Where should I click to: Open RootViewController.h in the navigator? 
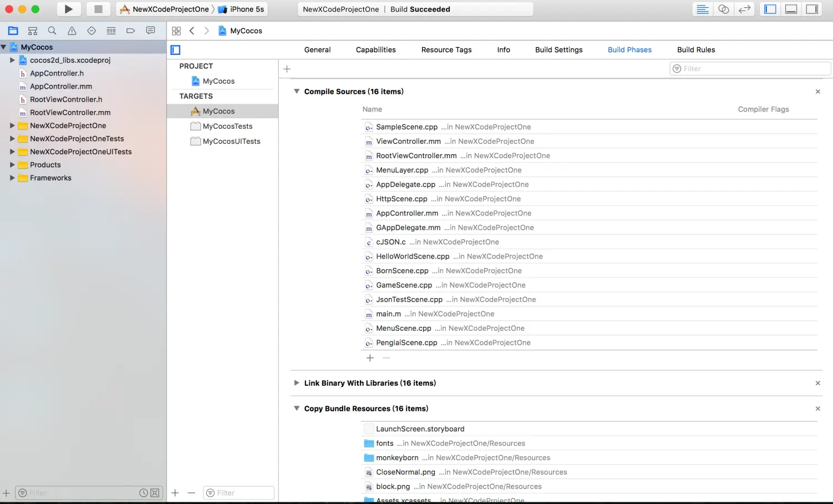pos(66,99)
